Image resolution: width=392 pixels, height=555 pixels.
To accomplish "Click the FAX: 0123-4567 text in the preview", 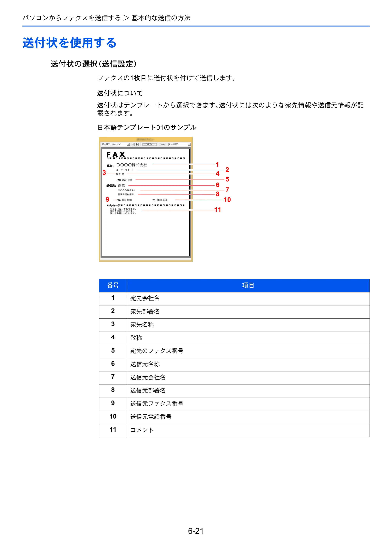I will point(124,180).
